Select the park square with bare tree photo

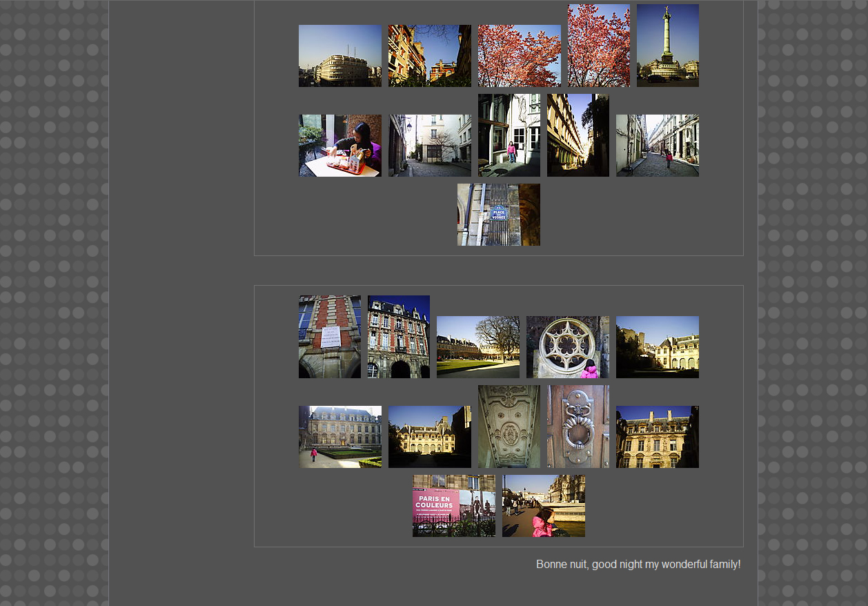pos(477,347)
